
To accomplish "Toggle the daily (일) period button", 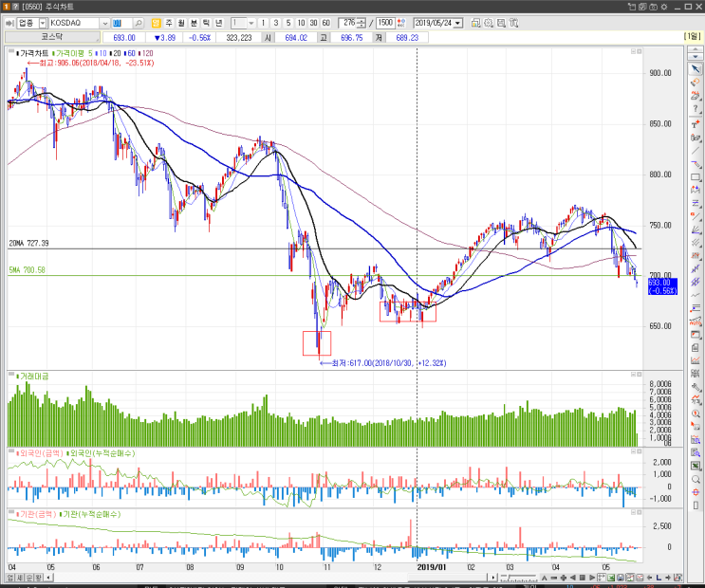I will click(x=156, y=23).
